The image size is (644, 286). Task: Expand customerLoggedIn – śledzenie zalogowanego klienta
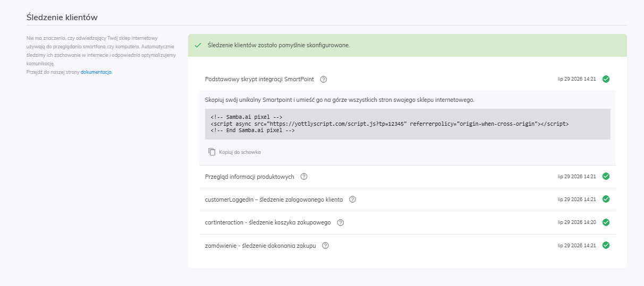(407, 200)
